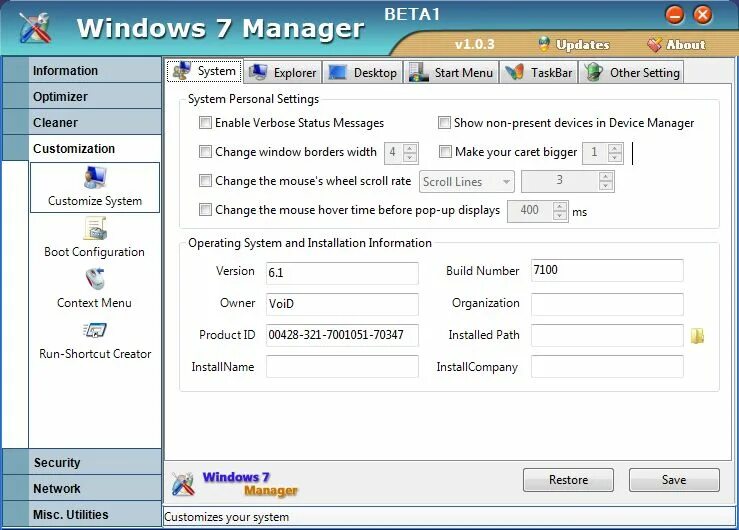
Task: Click the v1.0.3 version label
Action: 475,45
